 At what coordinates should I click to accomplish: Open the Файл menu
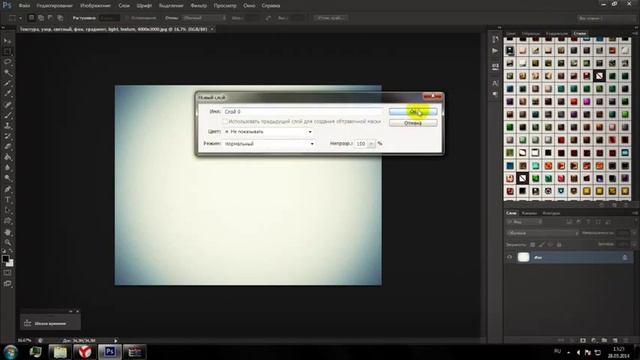click(24, 6)
